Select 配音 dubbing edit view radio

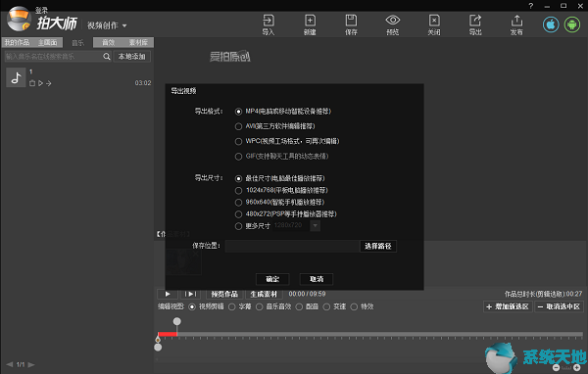tap(299, 306)
